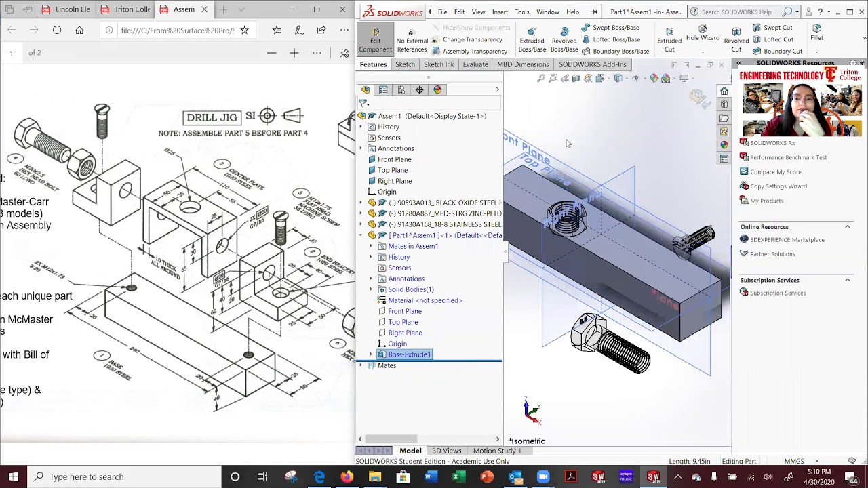
Task: Choose Swept Cut tool
Action: click(x=772, y=28)
